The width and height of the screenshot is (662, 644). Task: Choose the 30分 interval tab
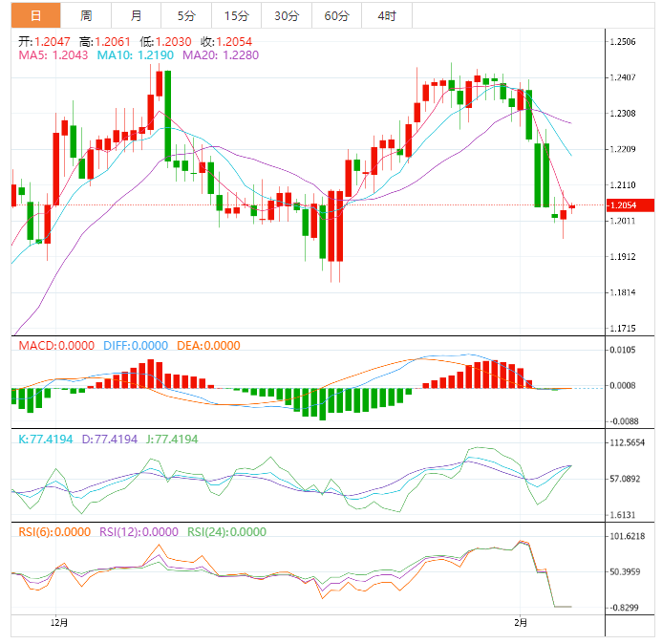[286, 15]
